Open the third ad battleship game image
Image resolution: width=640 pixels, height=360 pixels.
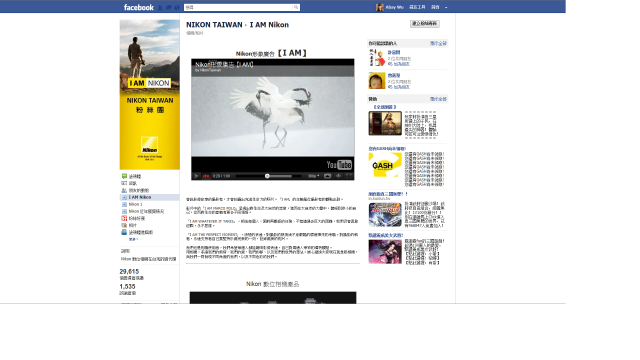click(x=385, y=215)
